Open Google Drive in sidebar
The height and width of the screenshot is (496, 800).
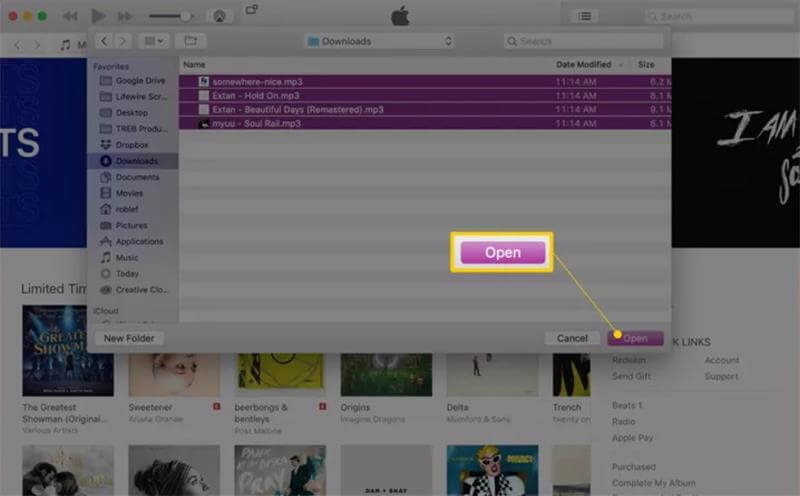[133, 81]
